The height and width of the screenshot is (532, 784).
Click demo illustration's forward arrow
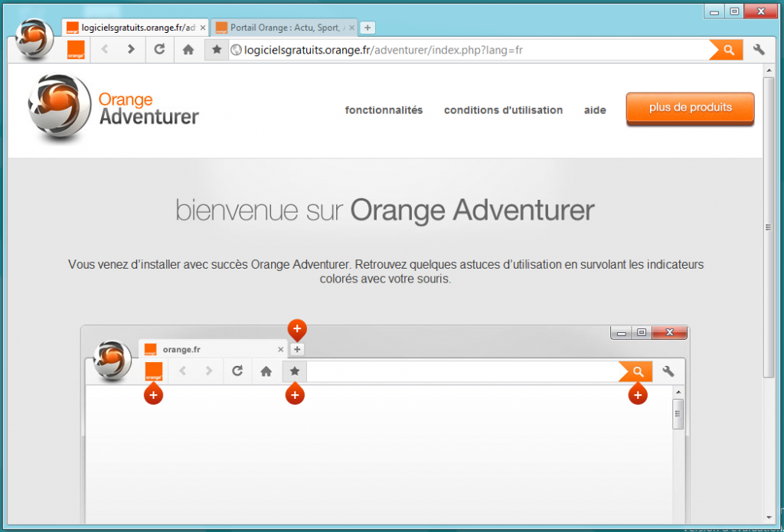pos(209,371)
